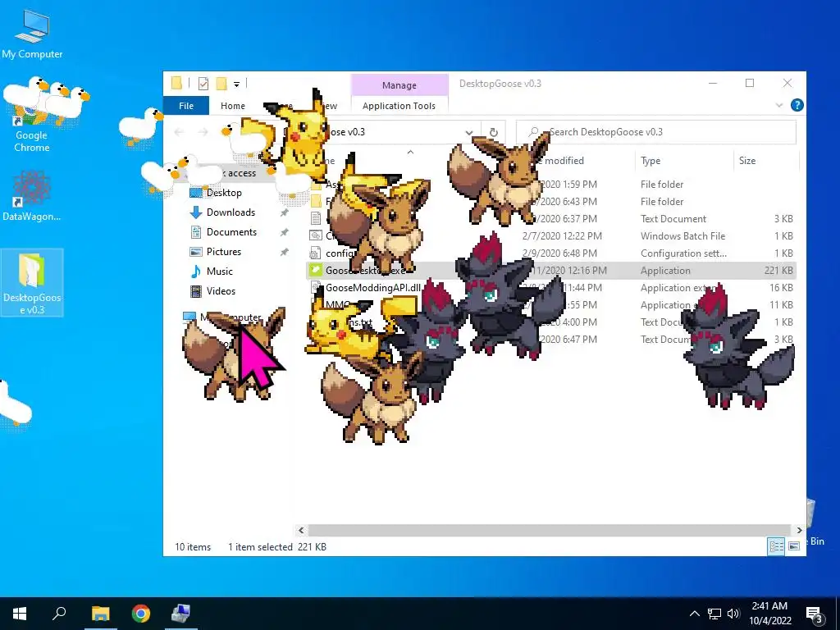Refresh the DesktopGoose v0.3 folder
The width and height of the screenshot is (840, 630).
coord(493,132)
